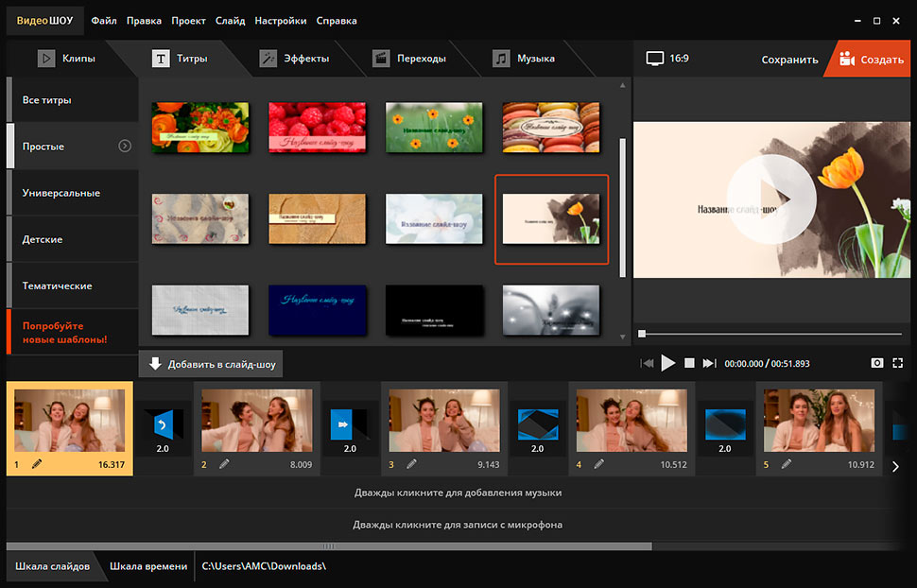Click the pencil edit icon on slide 3
The image size is (917, 588).
[x=411, y=464]
